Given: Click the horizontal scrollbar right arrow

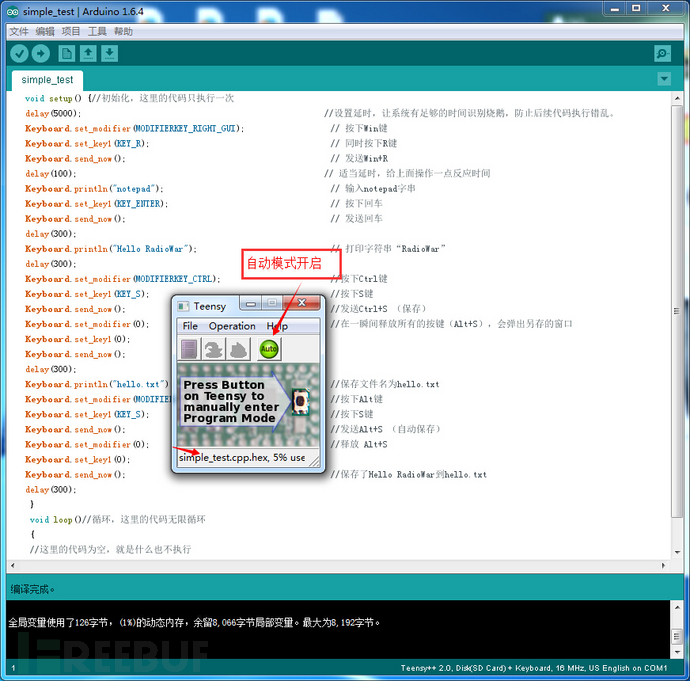Looking at the screenshot, I should pyautogui.click(x=663, y=566).
